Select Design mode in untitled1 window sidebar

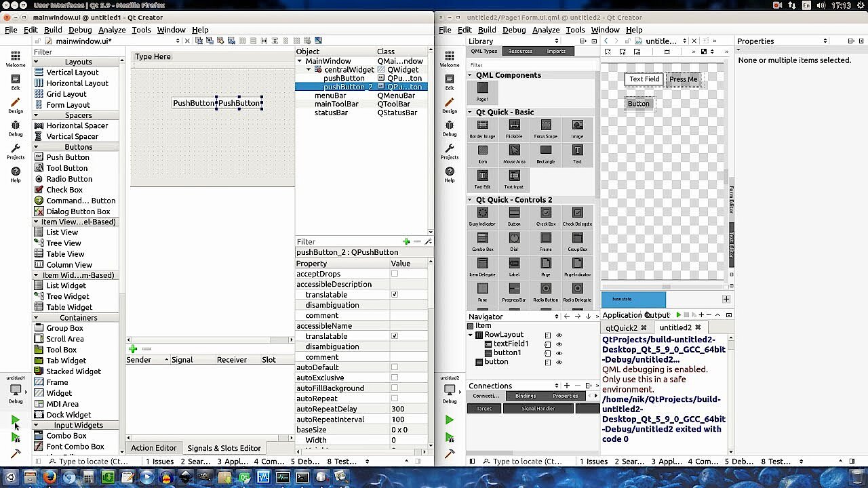coord(16,106)
